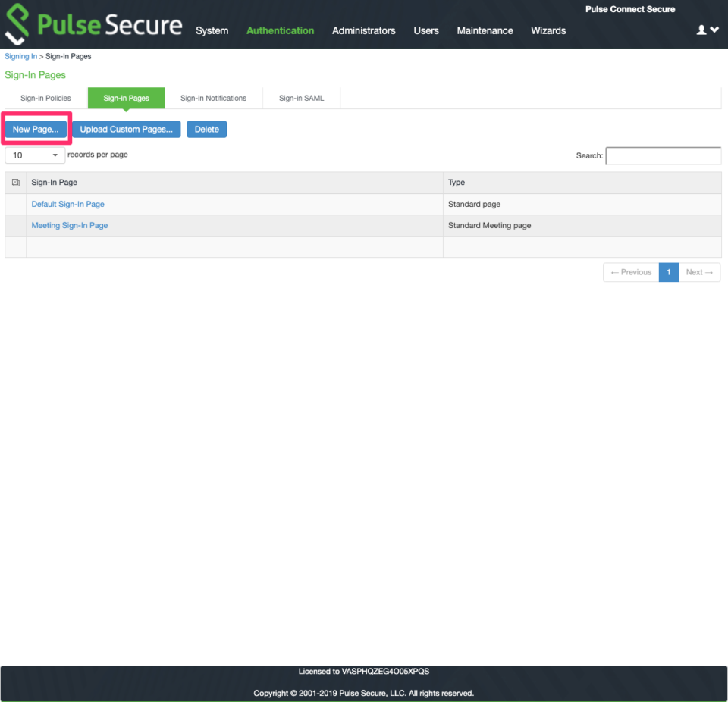
Task: Expand the System navigation menu
Action: [x=212, y=30]
